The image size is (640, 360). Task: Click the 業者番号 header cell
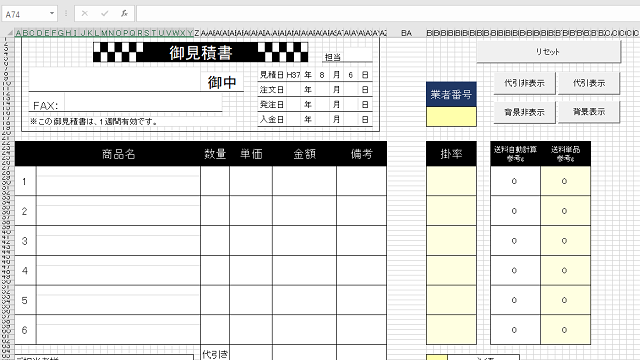451,94
